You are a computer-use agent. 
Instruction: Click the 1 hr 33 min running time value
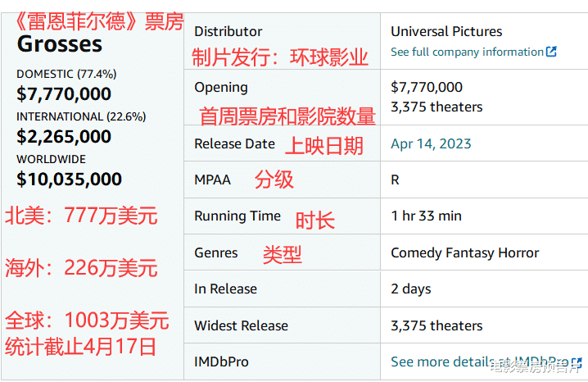(x=426, y=216)
